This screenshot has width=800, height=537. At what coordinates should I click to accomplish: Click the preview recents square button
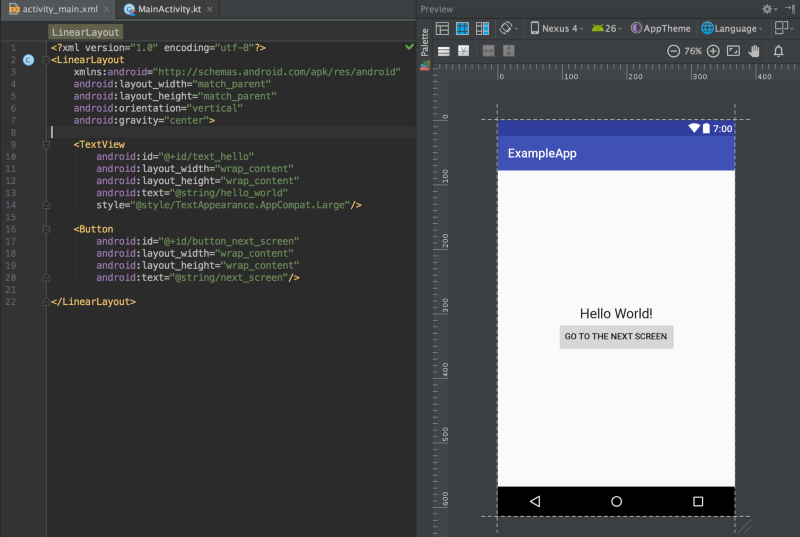pyautogui.click(x=698, y=501)
